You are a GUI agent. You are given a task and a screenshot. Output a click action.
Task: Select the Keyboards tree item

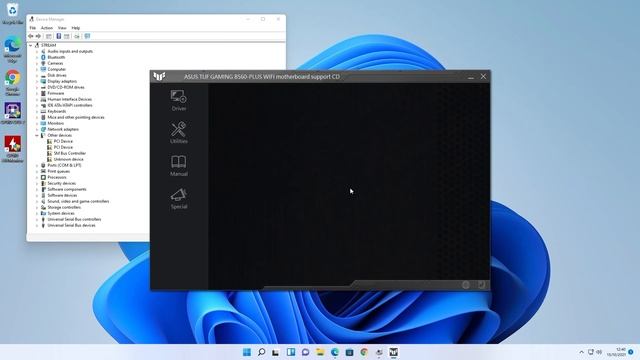[x=56, y=111]
